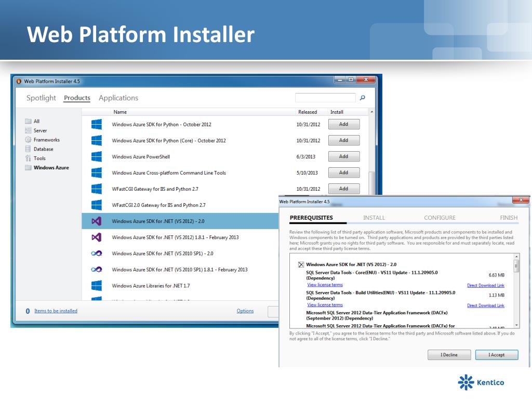Click the remove X beside Windows Azure SDK prerequisite
Screen dimensions: 532x399
[301, 264]
